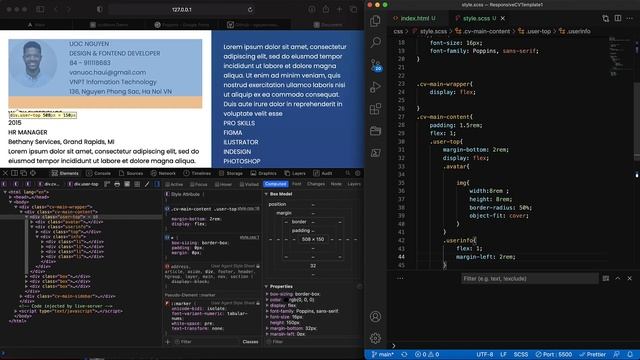Open the Sources inspector tab
Image resolution: width=640 pixels, height=360 pixels.
point(131,173)
